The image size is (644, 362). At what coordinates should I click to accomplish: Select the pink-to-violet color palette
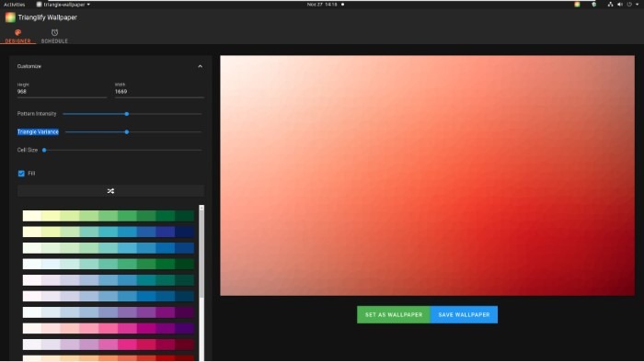(x=109, y=328)
